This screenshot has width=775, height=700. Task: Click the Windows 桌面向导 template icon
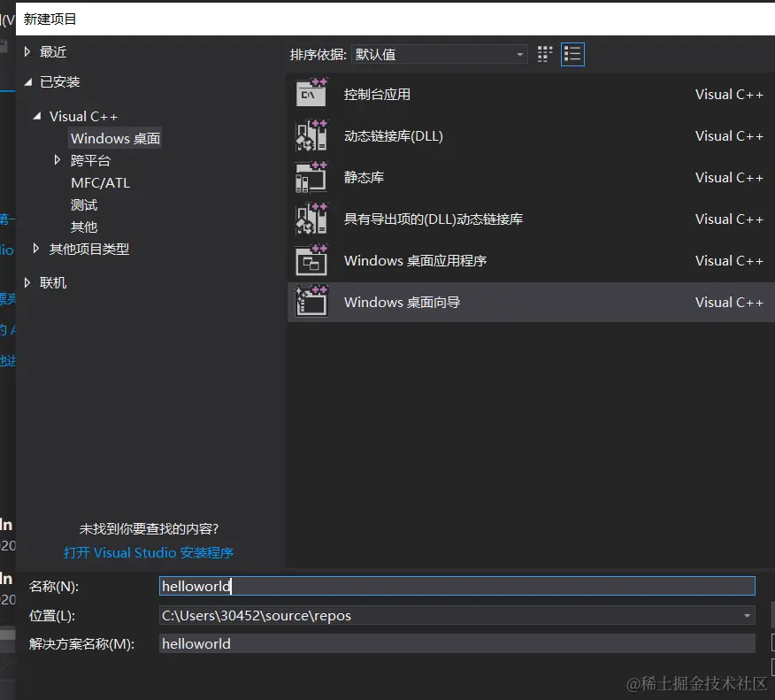pos(311,302)
